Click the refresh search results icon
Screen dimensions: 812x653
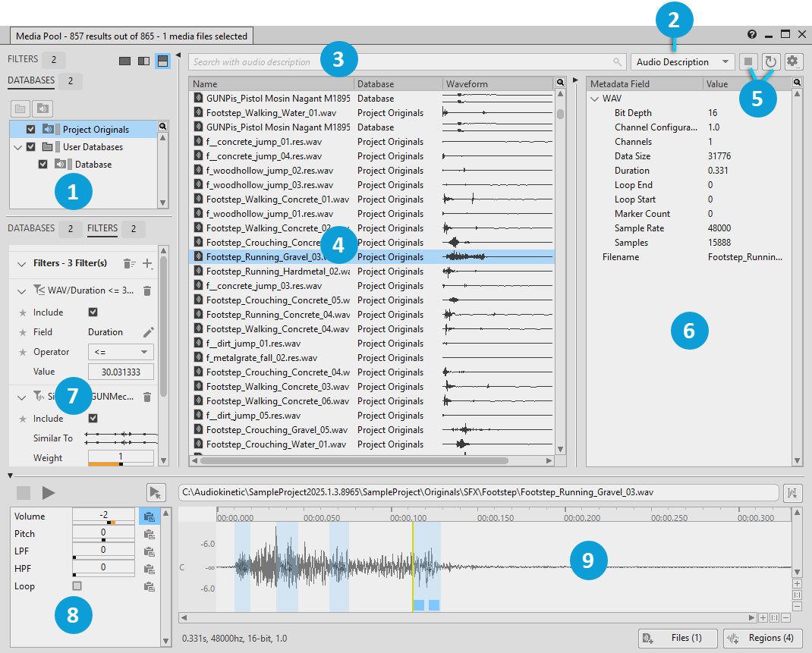coord(771,62)
